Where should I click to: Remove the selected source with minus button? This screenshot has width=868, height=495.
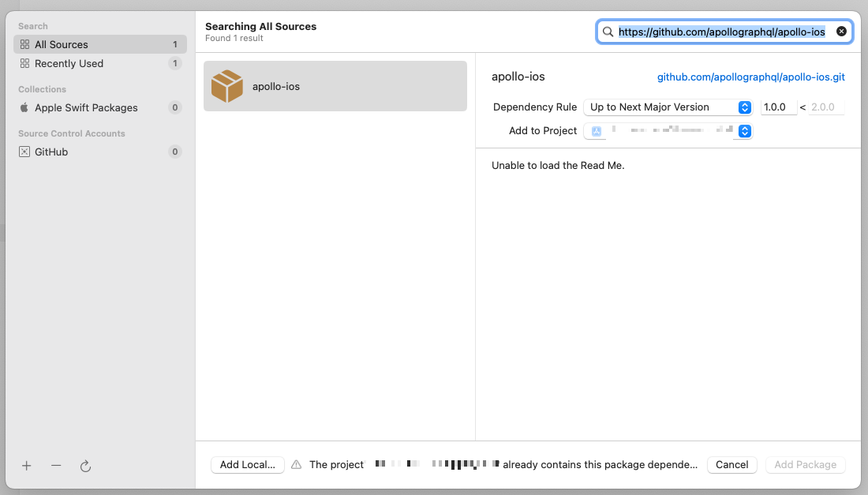click(56, 466)
